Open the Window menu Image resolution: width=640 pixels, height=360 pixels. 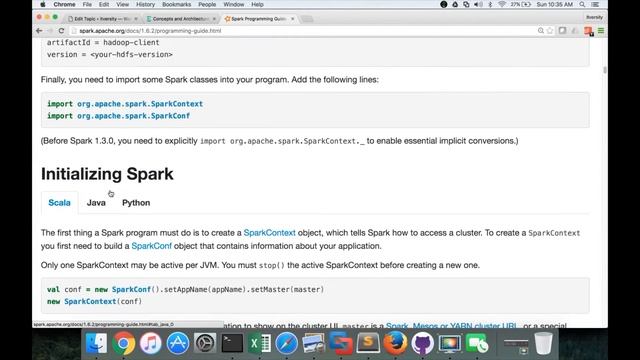click(x=233, y=4)
